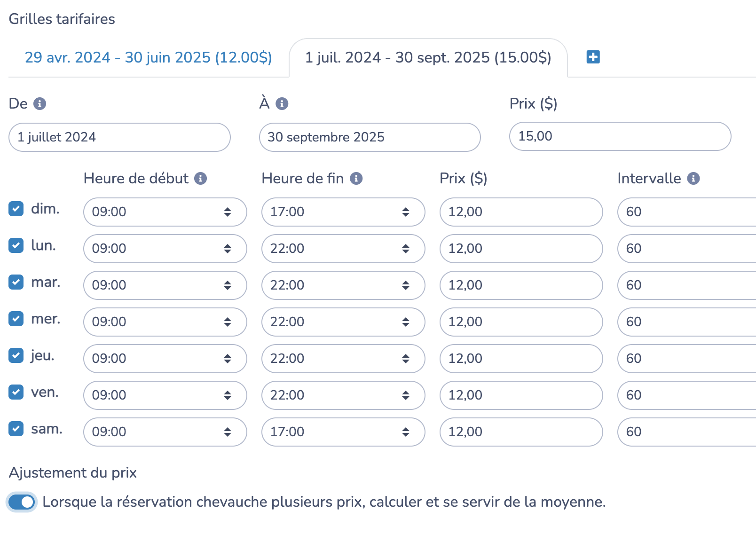Edit the mar. interval field
Screen dimensions: 756x534
tap(687, 285)
